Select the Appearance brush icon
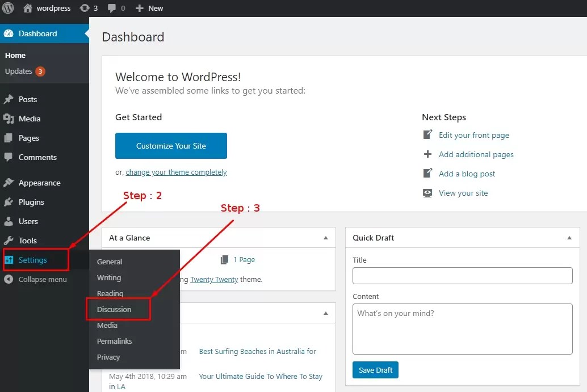Image resolution: width=587 pixels, height=392 pixels. (9, 183)
